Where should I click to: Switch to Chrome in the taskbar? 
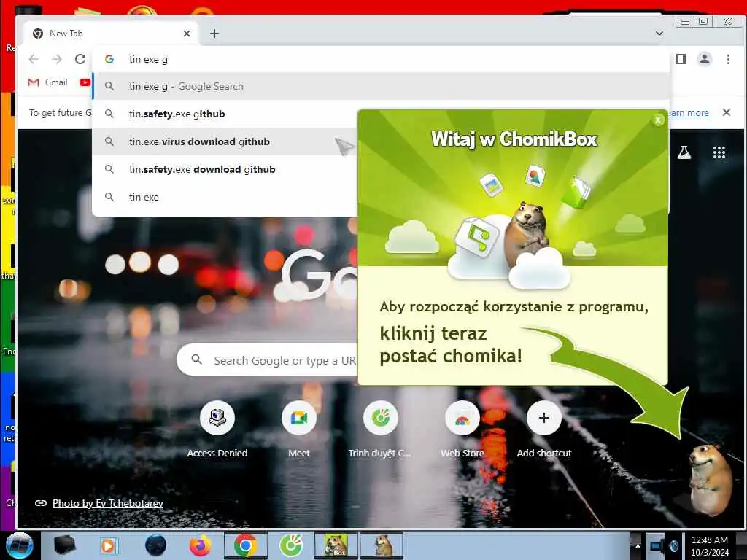coord(245,545)
